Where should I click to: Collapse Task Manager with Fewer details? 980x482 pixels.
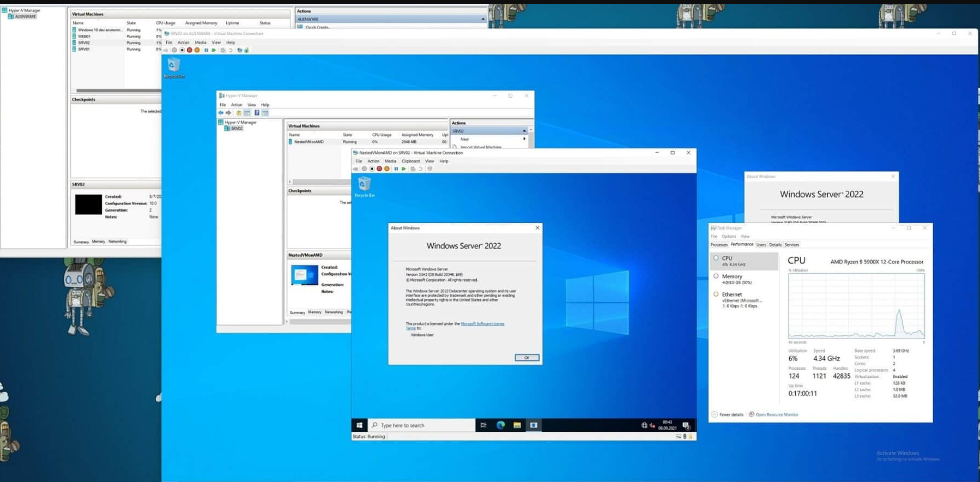(x=727, y=414)
